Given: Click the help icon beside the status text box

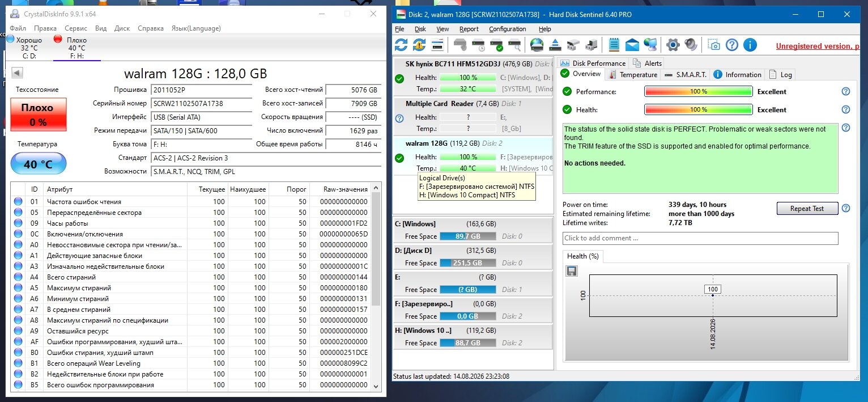Looking at the screenshot, I should [846, 128].
